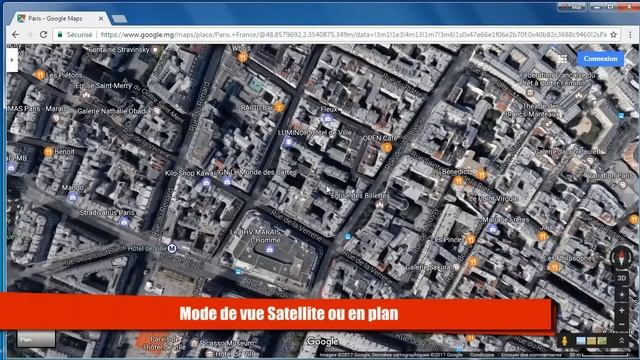Click Stradivarius Paris shop marker

[124, 222]
